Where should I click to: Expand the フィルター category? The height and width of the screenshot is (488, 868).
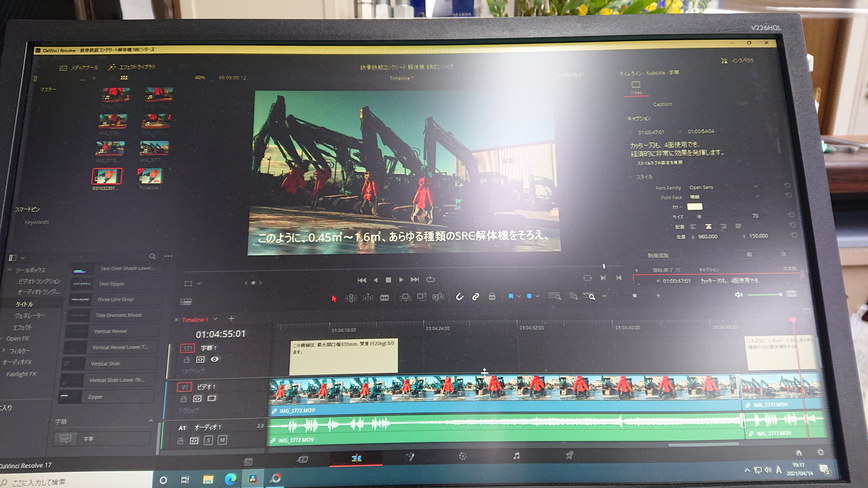[3, 351]
